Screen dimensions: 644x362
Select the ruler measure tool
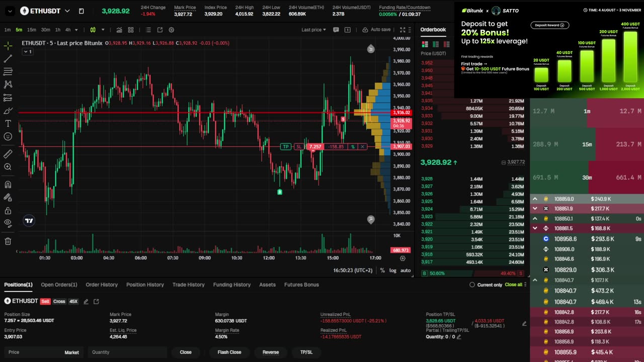click(8, 154)
